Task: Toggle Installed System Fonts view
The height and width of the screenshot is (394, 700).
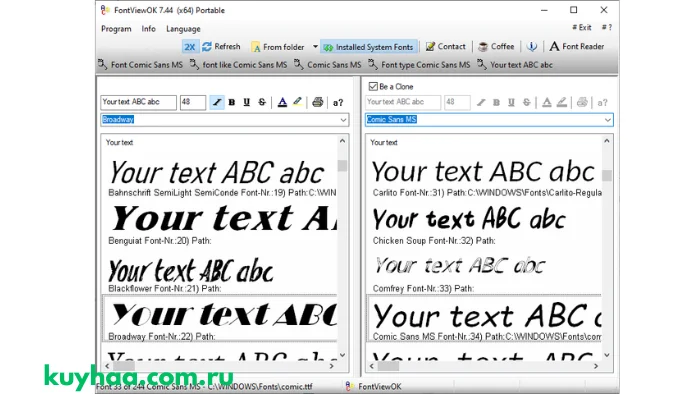Action: (x=369, y=47)
